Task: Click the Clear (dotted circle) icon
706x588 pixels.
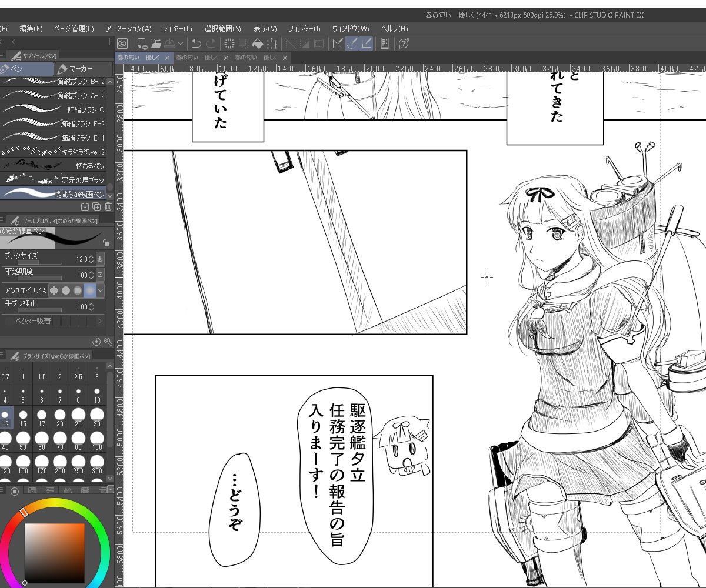Action: (x=229, y=43)
